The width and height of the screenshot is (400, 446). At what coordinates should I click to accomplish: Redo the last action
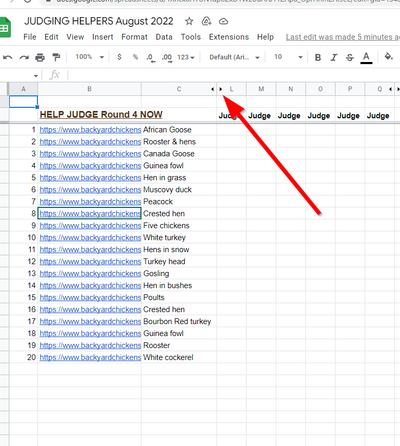pyautogui.click(x=24, y=57)
